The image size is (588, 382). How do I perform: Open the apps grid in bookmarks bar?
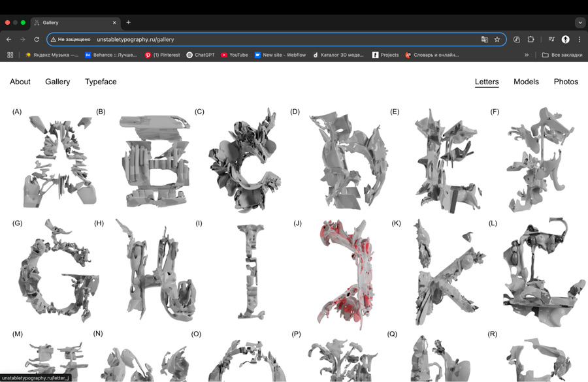tap(10, 55)
